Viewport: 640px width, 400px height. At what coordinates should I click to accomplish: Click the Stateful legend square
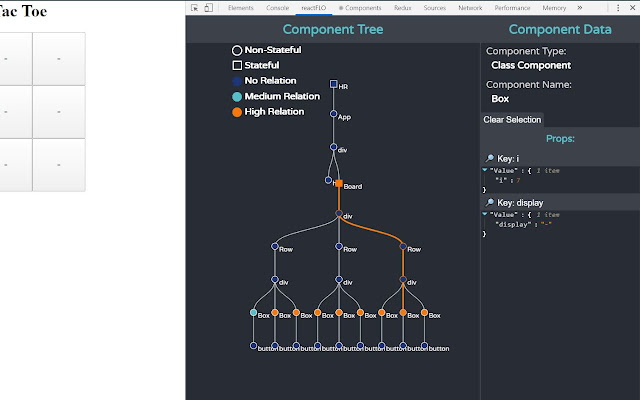coord(237,65)
